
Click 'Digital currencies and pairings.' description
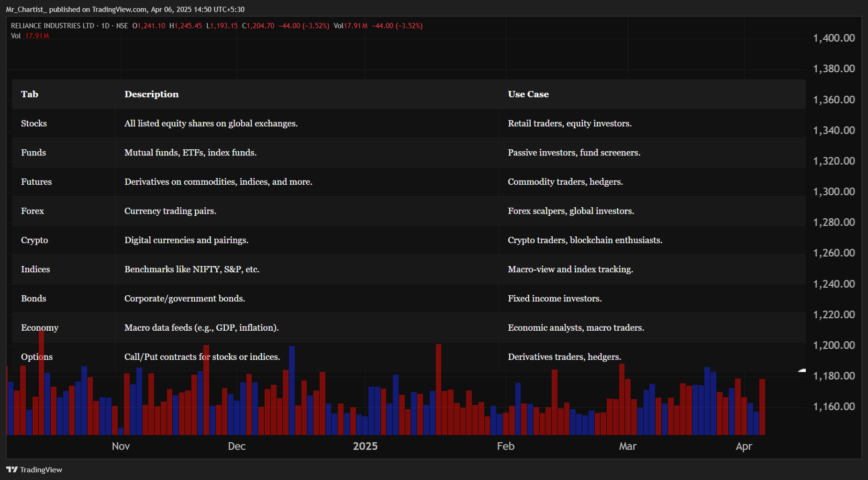187,240
